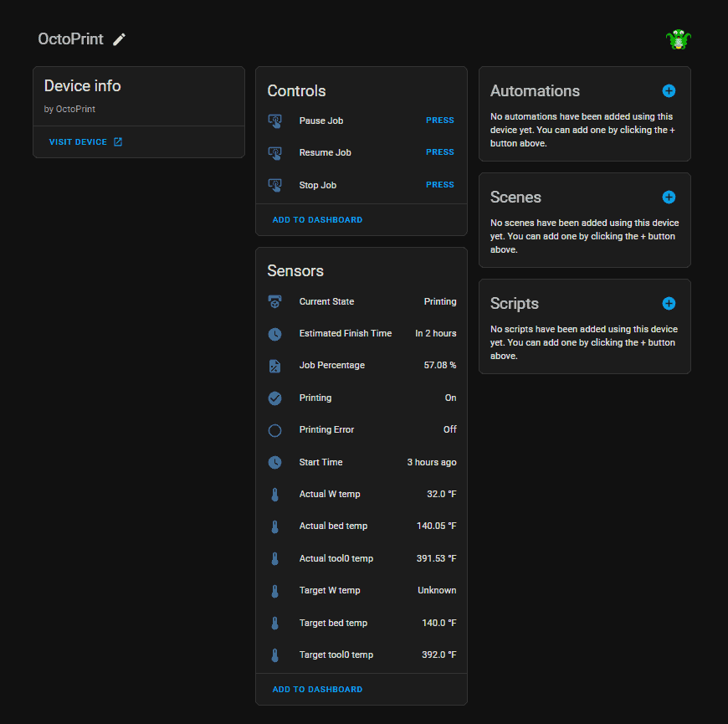
Task: Click PRESS for Stop Job
Action: click(439, 185)
